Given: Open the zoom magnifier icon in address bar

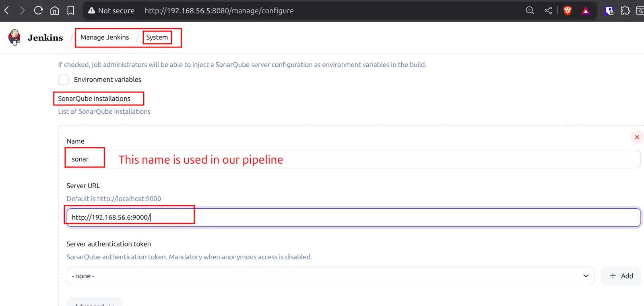Looking at the screenshot, I should tap(530, 10).
